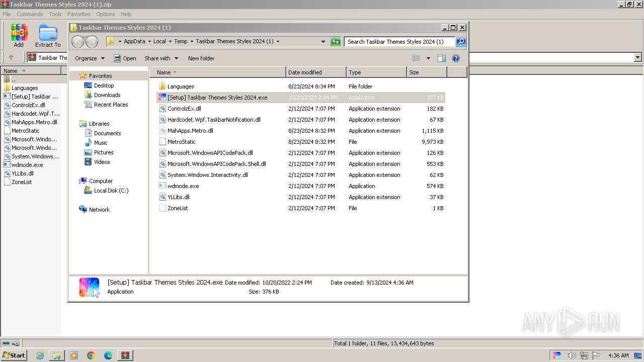Screen dimensions: 644x362
Task: Sort by Type column header
Action: click(x=376, y=72)
